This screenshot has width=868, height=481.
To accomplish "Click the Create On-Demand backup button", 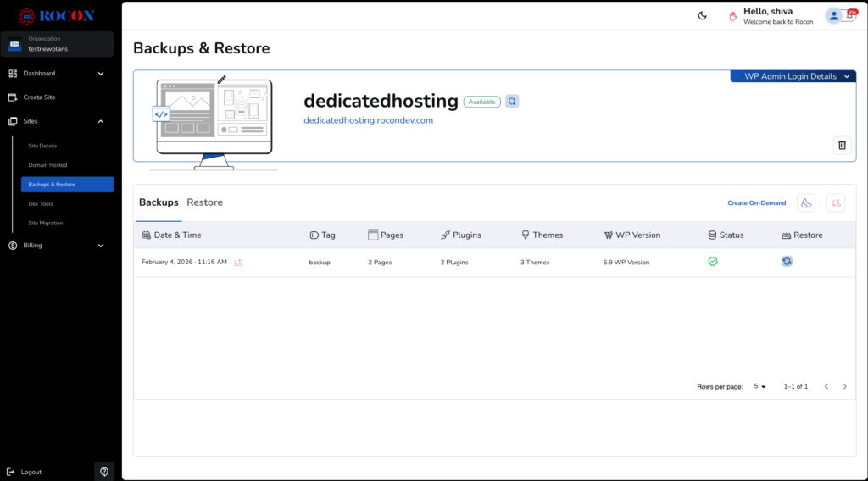I will (x=756, y=203).
